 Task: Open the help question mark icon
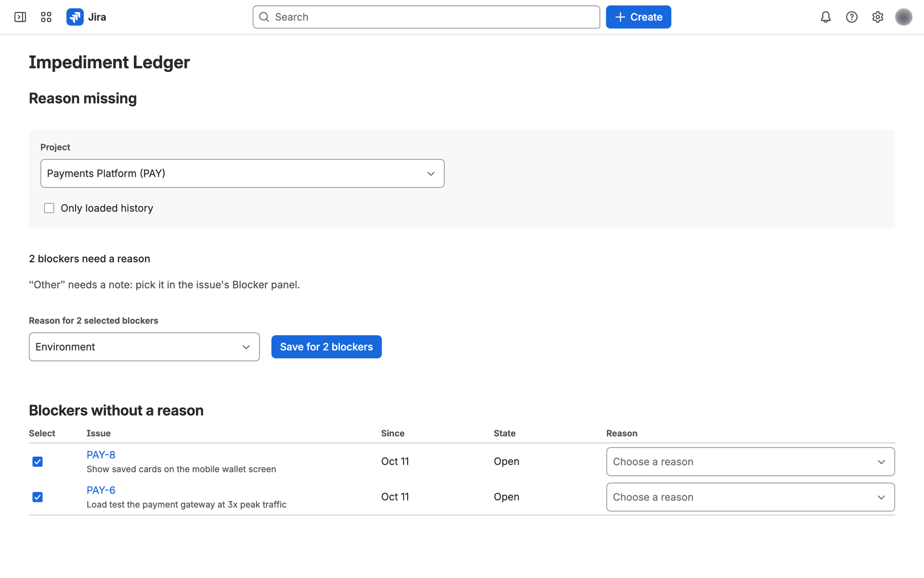[x=852, y=17]
